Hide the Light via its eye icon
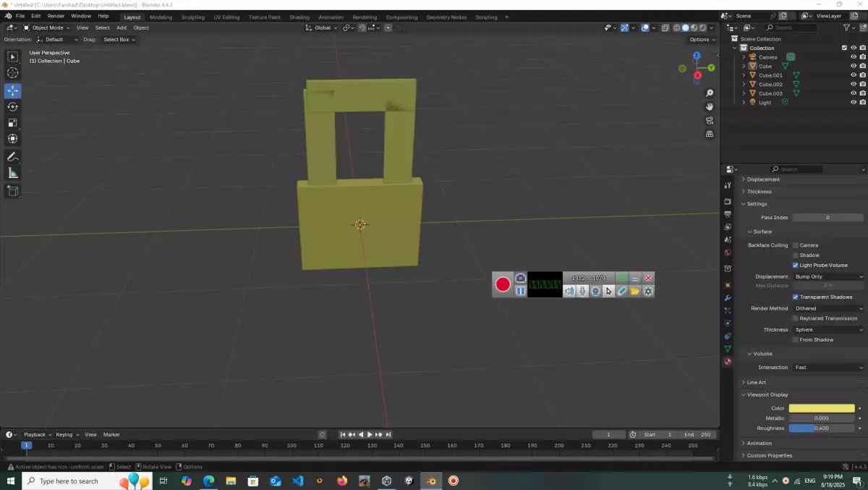 (x=854, y=102)
